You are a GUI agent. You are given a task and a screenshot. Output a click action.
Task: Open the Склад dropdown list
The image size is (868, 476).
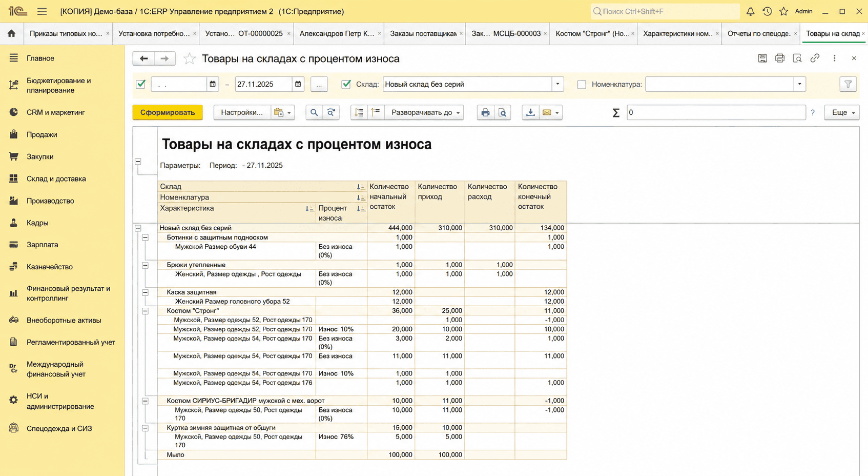tap(557, 84)
